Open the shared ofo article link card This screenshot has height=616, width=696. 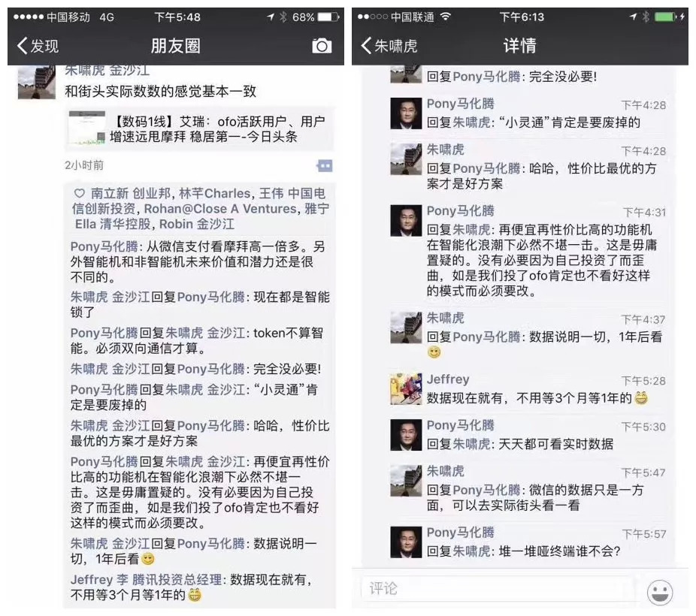click(199, 128)
